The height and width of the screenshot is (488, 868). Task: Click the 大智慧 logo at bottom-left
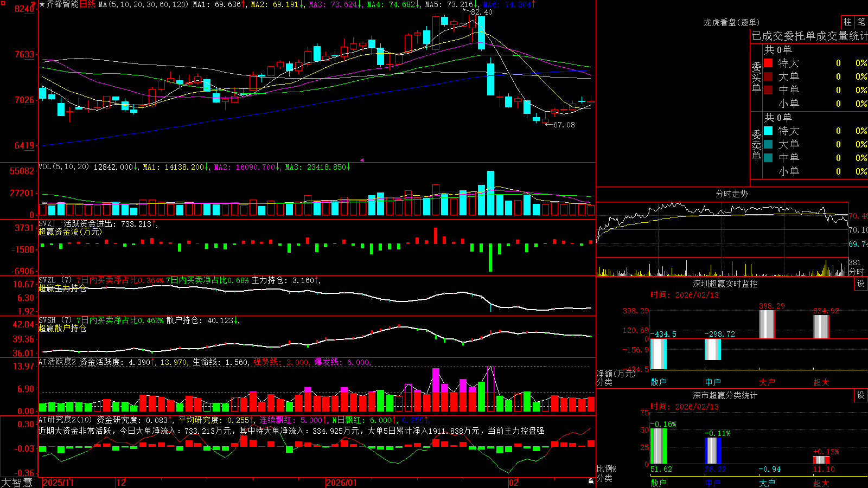(17, 482)
